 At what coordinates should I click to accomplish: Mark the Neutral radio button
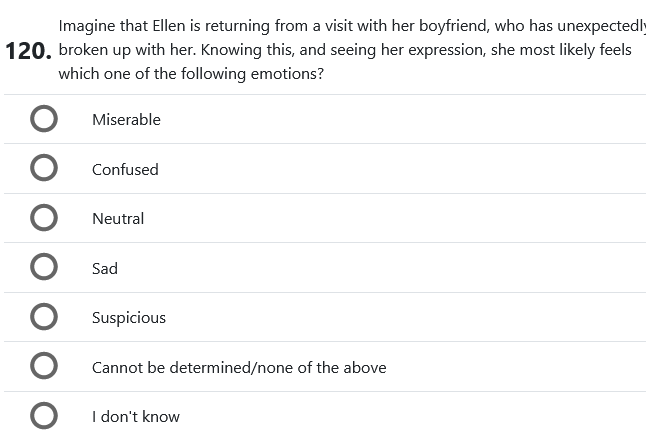[43, 218]
